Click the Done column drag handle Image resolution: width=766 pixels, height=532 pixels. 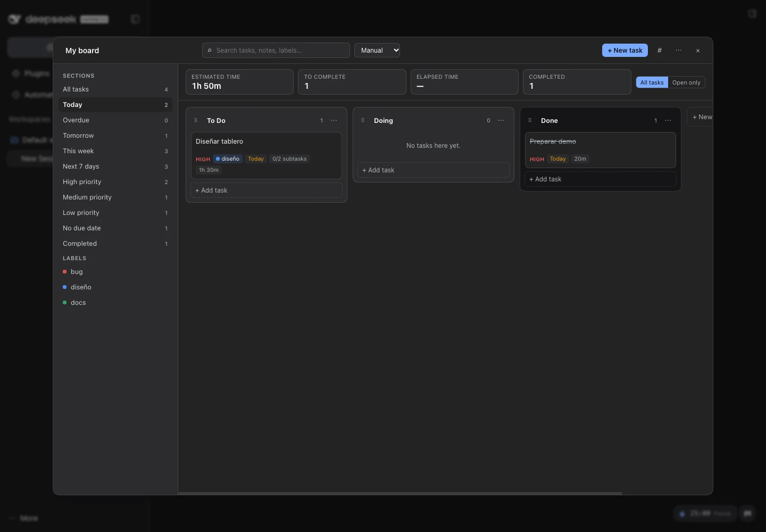[530, 120]
